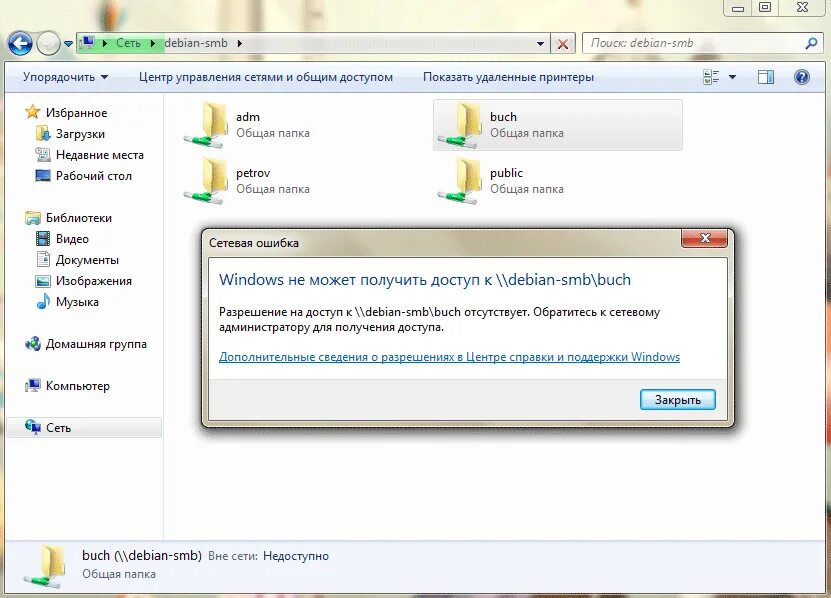Viewport: 831px width, 598px height.
Task: Click the Домашняя группа icon
Action: pyautogui.click(x=32, y=344)
